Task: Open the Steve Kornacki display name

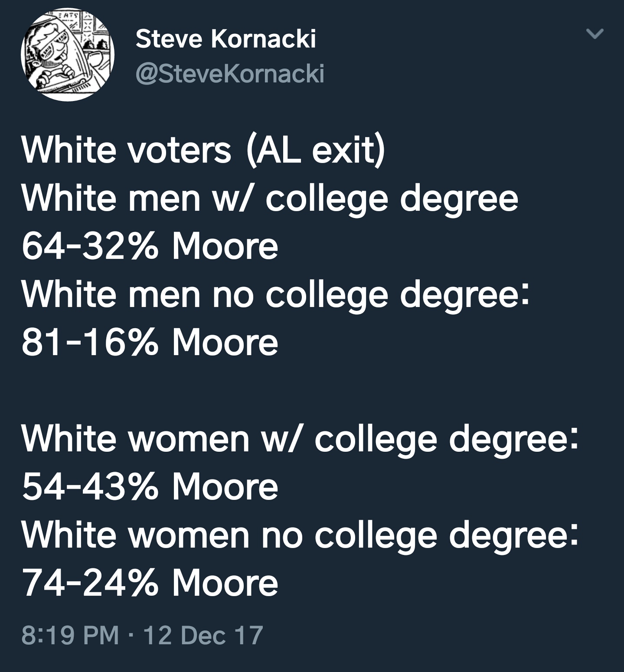Action: click(225, 39)
